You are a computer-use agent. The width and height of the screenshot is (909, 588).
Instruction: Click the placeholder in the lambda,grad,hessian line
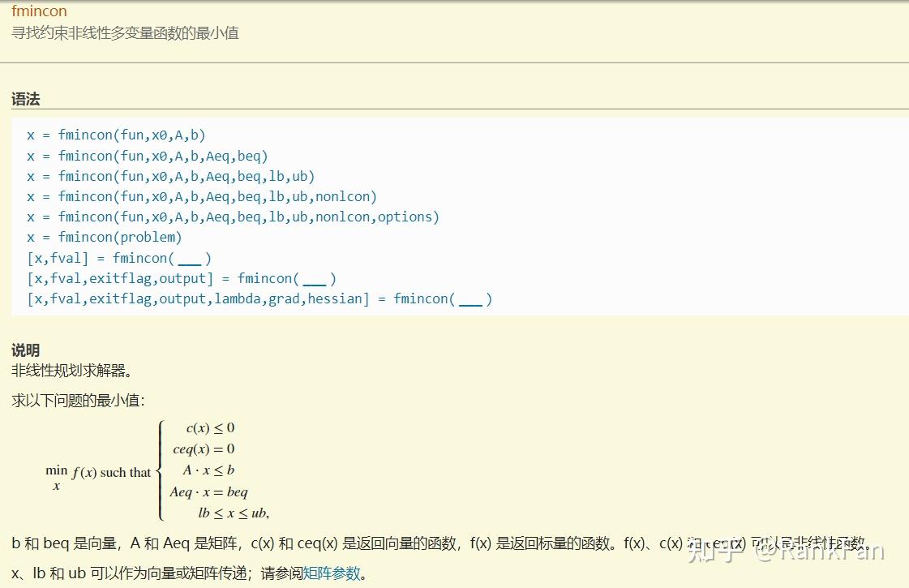470,298
